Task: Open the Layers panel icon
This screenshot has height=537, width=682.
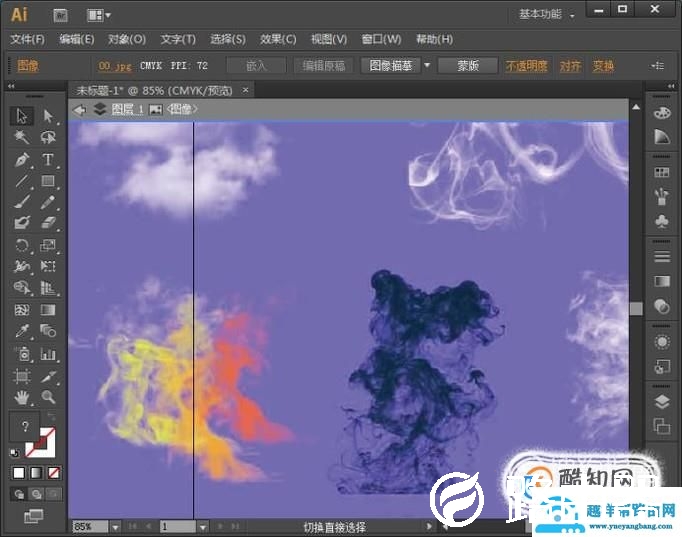Action: (x=662, y=402)
